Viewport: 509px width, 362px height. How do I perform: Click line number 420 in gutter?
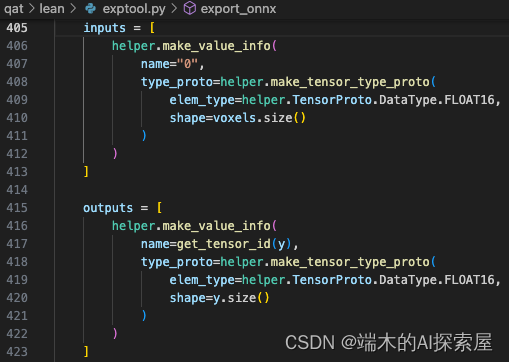[x=17, y=298]
